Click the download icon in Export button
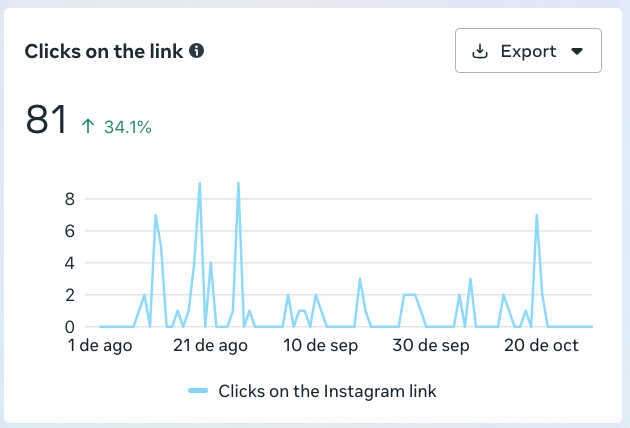The width and height of the screenshot is (630, 428). click(x=480, y=51)
